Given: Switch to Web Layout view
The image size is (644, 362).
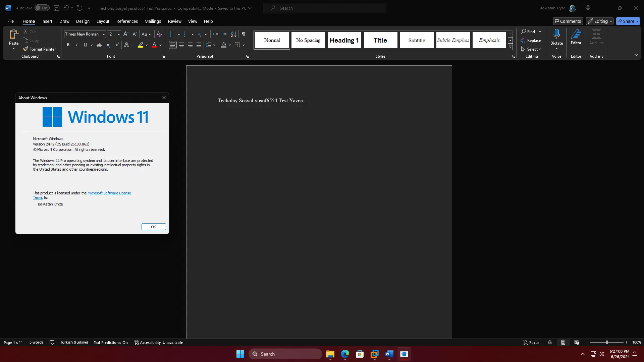Looking at the screenshot, I should coord(577,343).
